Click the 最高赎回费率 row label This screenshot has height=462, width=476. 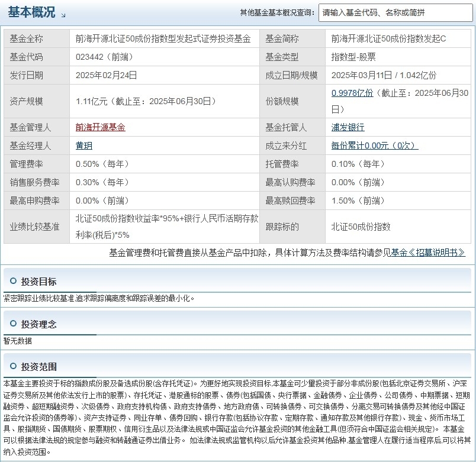pyautogui.click(x=290, y=201)
